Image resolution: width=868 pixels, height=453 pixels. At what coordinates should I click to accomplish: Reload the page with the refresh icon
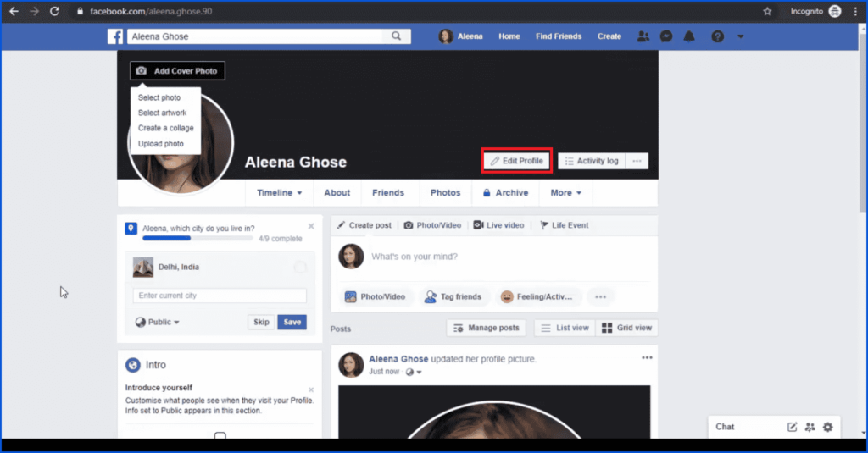point(54,11)
